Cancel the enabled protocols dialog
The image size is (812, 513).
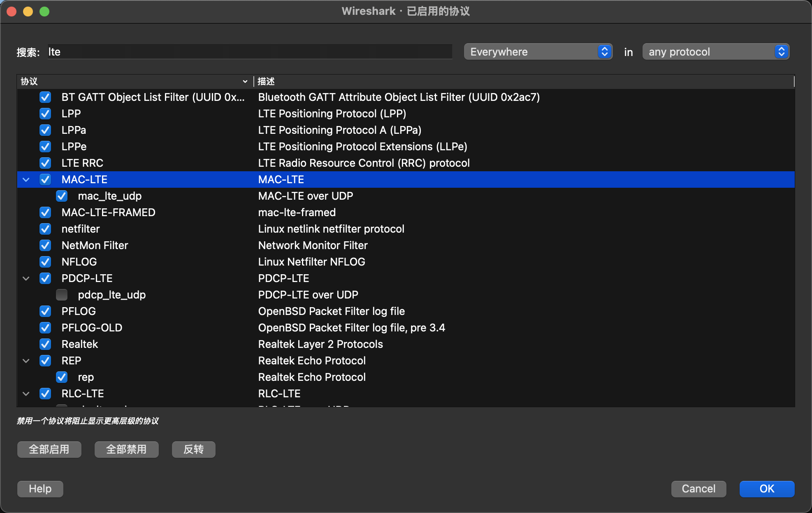click(x=699, y=489)
